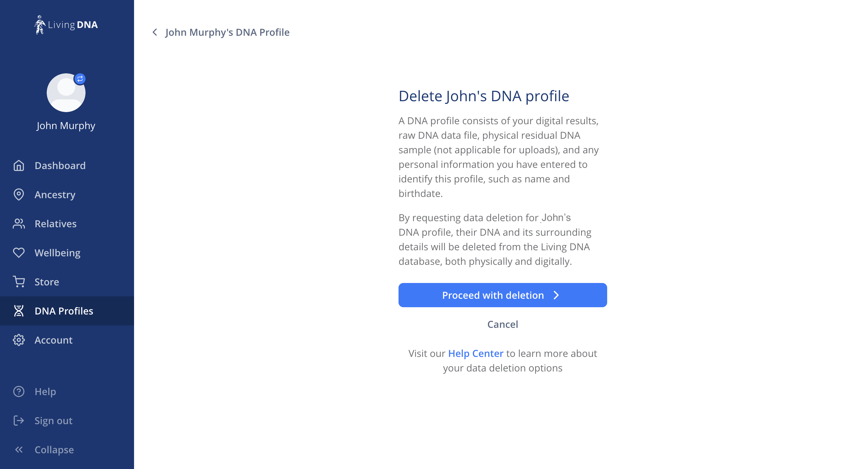Open the Dashboard home icon
Image resolution: width=868 pixels, height=469 pixels.
19,166
